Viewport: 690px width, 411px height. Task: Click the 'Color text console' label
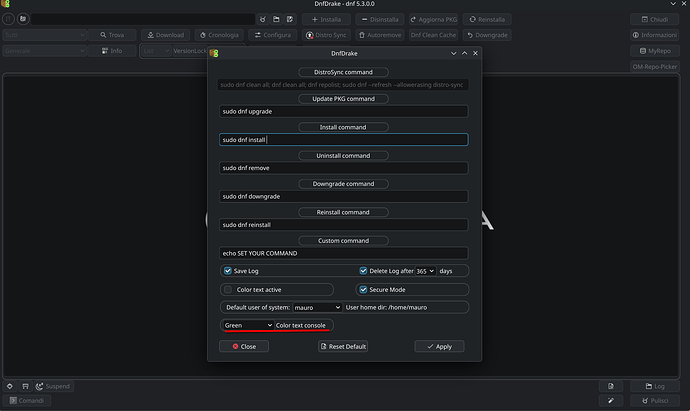click(x=301, y=325)
